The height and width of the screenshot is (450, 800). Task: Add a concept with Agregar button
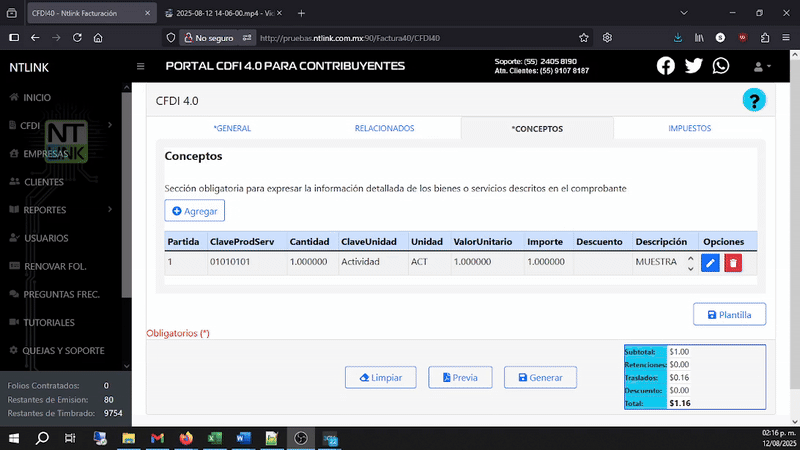tap(194, 211)
